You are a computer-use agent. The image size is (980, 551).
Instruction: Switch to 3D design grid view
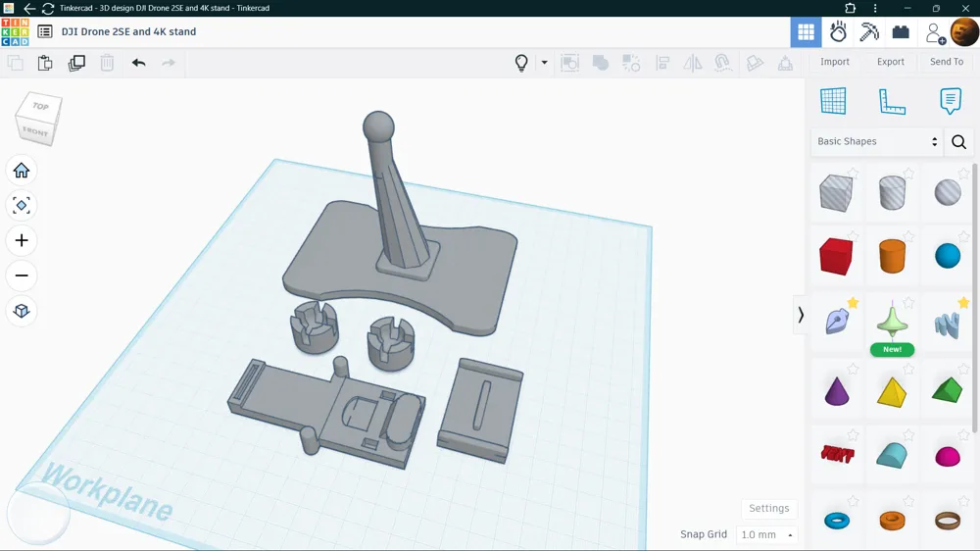(x=806, y=32)
